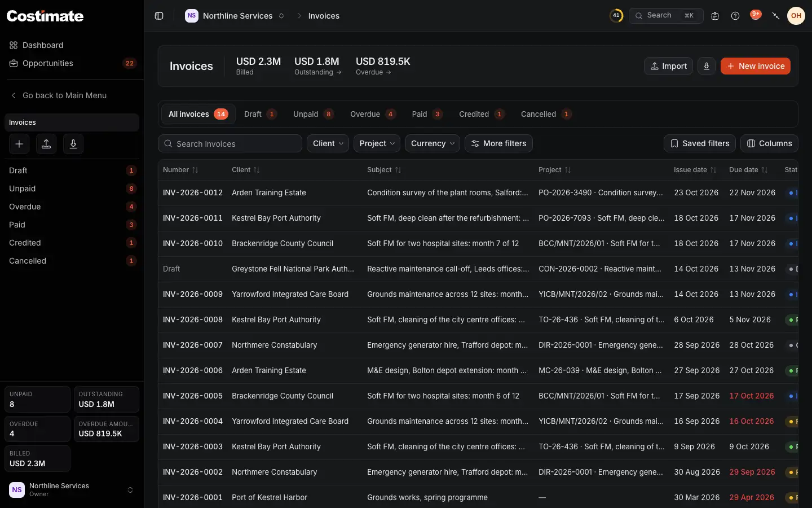812x508 pixels.
Task: Click the Import button
Action: tap(668, 66)
